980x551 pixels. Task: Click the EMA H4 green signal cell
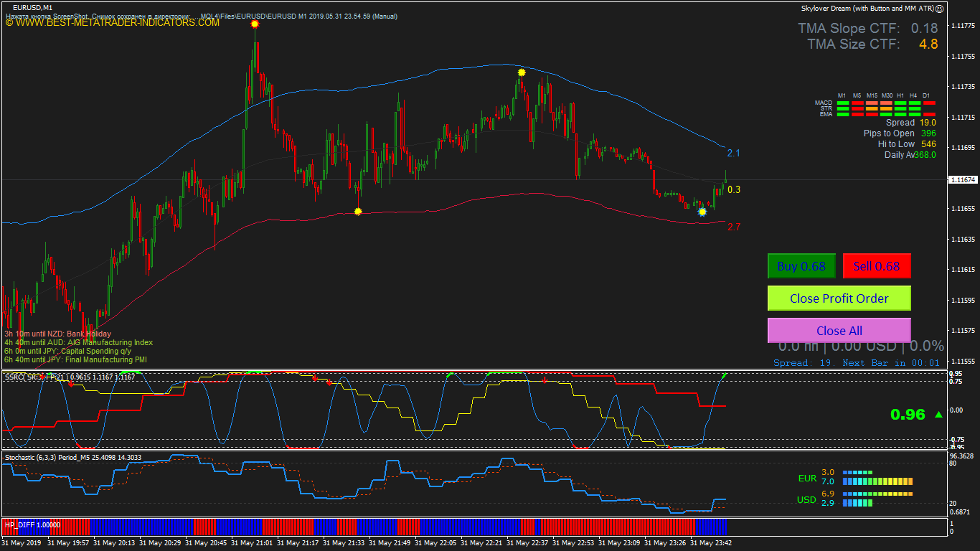(915, 115)
